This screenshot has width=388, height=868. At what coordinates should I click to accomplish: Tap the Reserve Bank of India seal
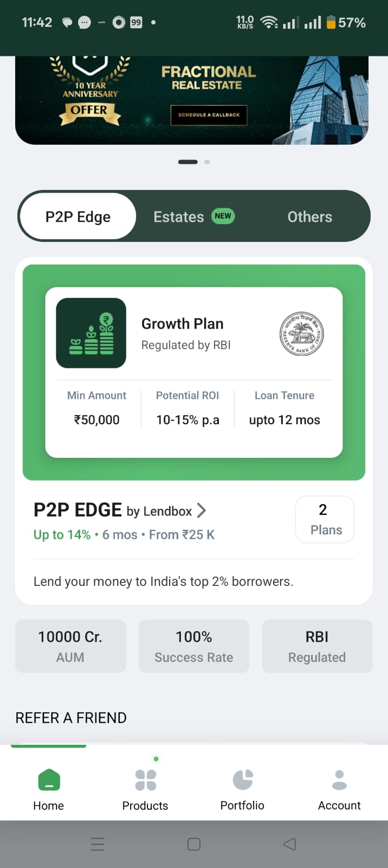[301, 334]
